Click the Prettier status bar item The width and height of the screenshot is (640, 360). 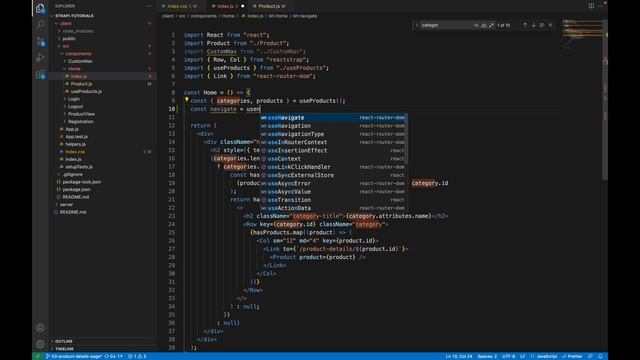tap(572, 356)
